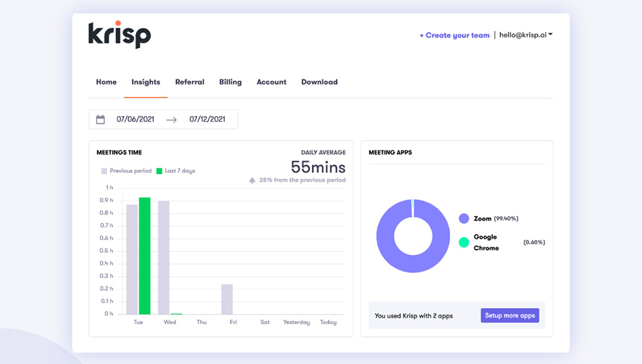Click the Zoom (99.40%) legend label
Image resolution: width=642 pixels, height=364 pixels.
pos(496,219)
